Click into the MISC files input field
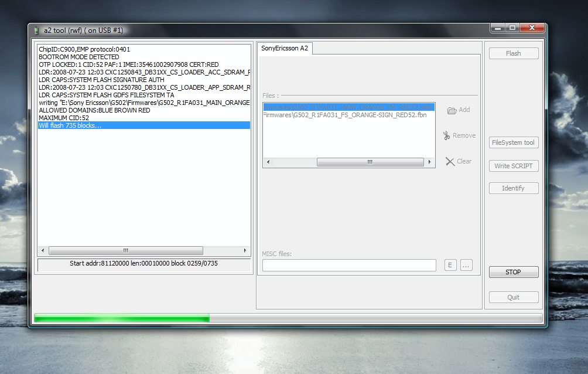This screenshot has width=588, height=374. tap(349, 265)
